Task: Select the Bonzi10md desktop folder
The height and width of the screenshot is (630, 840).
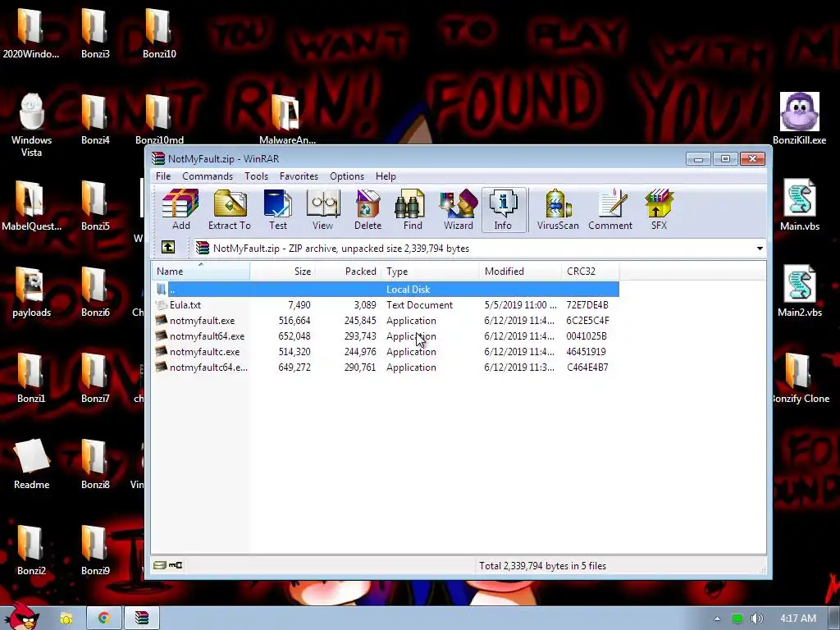Action: coord(159,119)
